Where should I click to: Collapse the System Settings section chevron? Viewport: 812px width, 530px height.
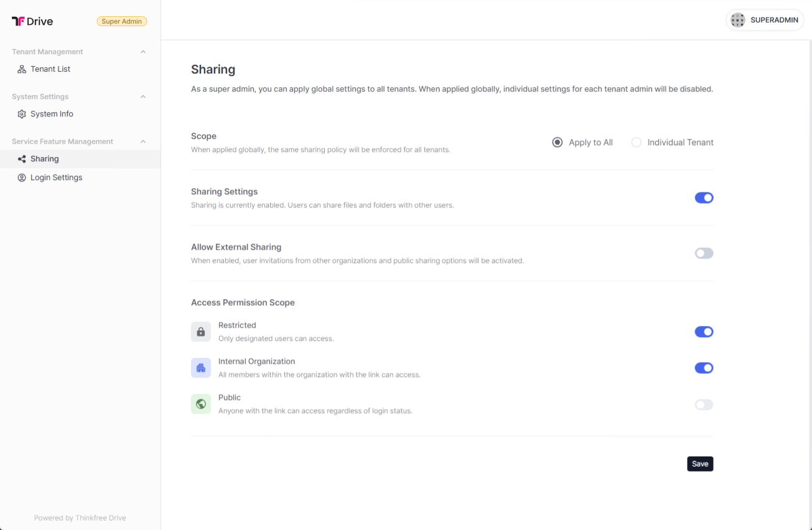click(143, 97)
